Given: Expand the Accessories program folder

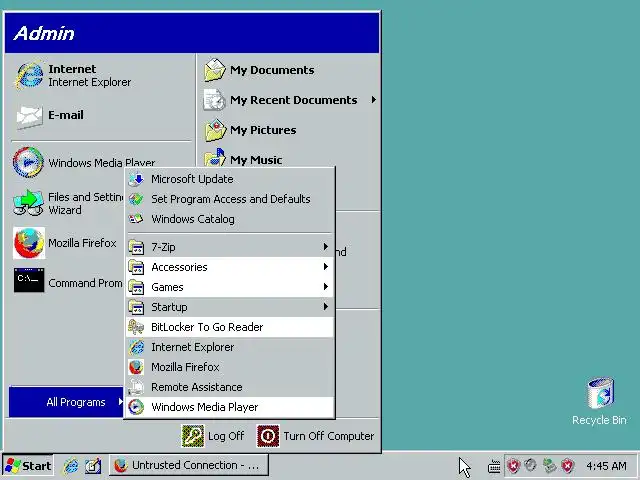Looking at the screenshot, I should [x=230, y=267].
